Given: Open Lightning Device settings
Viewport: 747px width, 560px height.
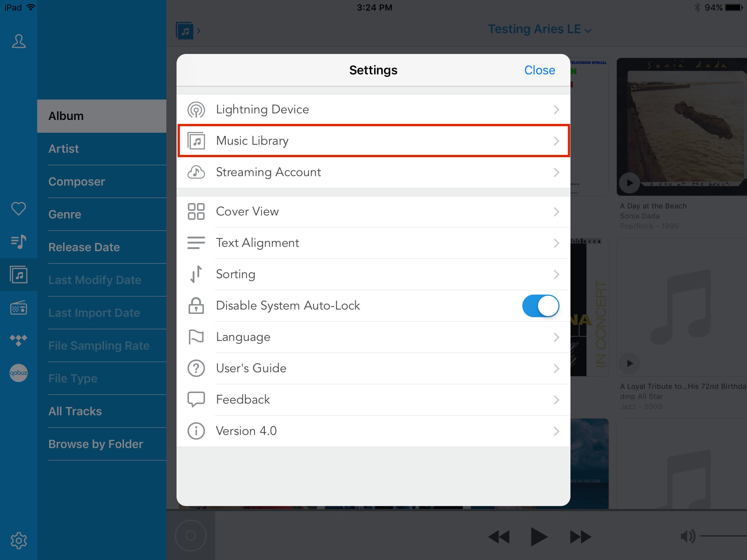Looking at the screenshot, I should tap(373, 109).
